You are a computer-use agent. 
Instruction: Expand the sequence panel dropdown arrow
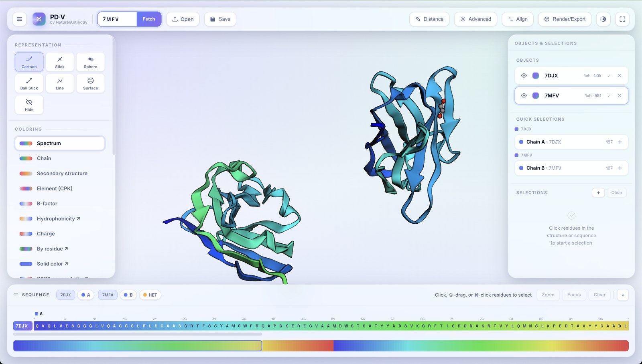[x=623, y=295]
